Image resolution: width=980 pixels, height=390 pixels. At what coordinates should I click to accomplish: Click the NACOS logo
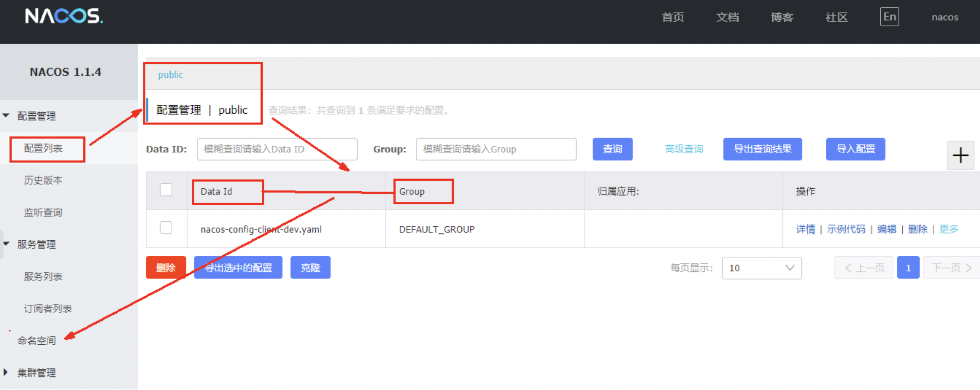pyautogui.click(x=64, y=16)
